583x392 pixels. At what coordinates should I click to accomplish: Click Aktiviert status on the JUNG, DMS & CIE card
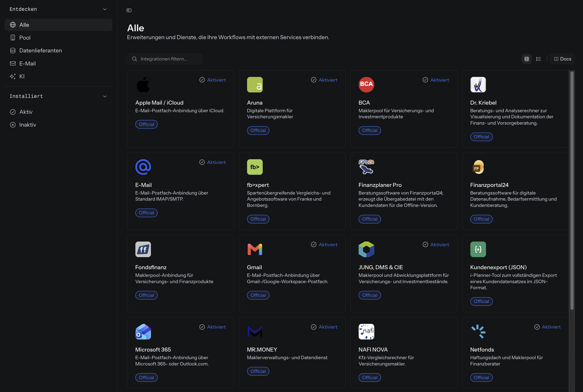coord(436,244)
